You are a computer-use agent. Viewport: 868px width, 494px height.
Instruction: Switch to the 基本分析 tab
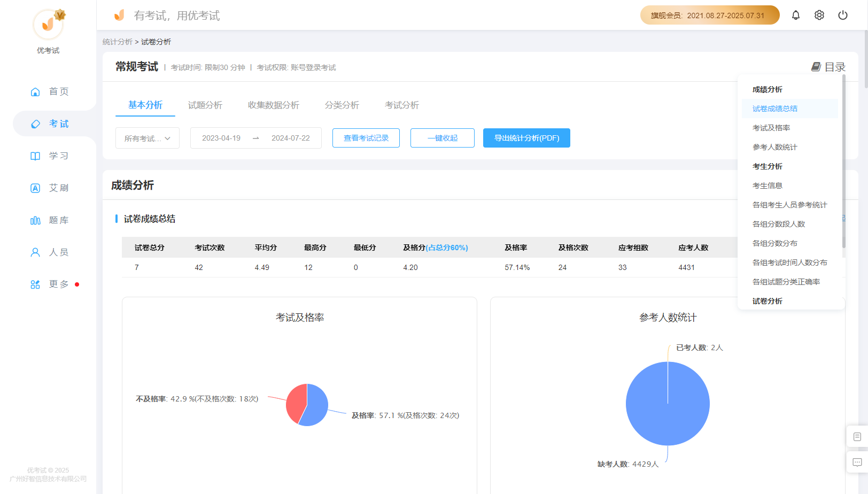coord(145,105)
